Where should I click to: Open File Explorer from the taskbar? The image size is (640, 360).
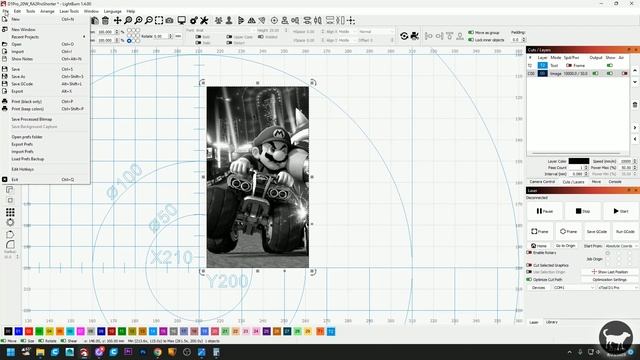click(40, 352)
